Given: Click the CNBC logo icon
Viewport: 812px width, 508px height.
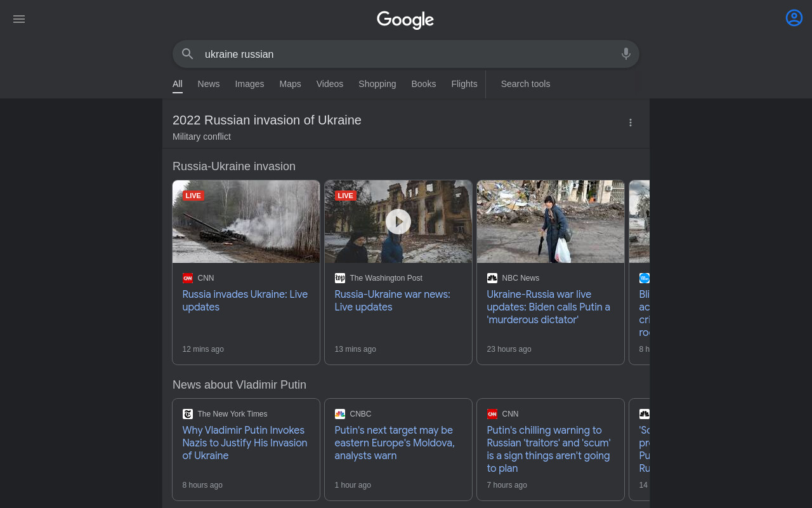Looking at the screenshot, I should click(x=340, y=414).
